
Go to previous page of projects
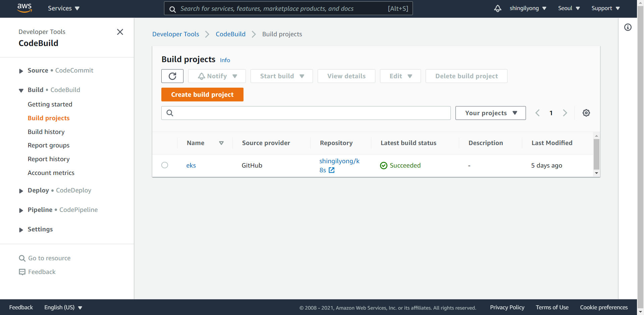537,113
